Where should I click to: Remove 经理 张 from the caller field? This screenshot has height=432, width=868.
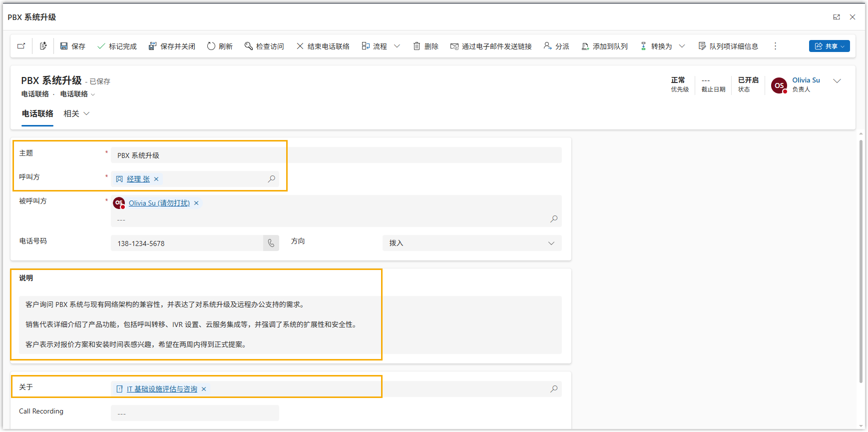[x=156, y=179]
